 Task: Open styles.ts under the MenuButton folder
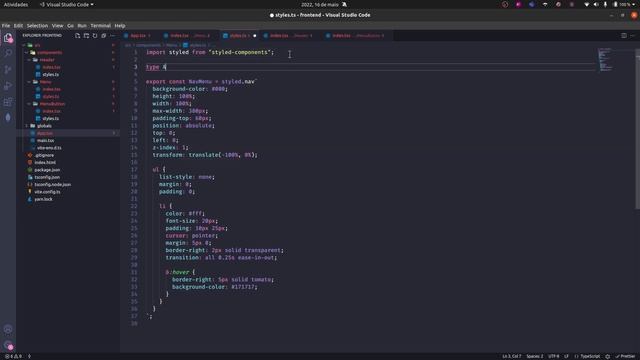tap(51, 118)
